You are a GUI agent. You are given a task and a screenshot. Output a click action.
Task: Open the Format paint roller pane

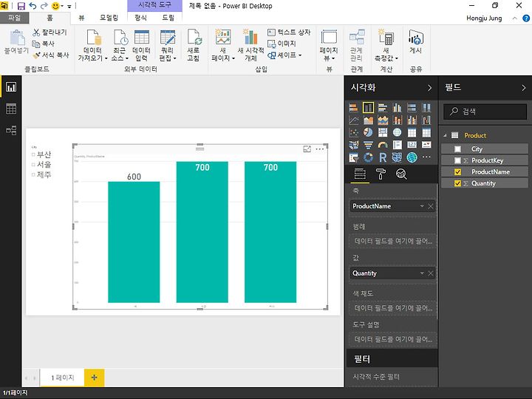381,174
